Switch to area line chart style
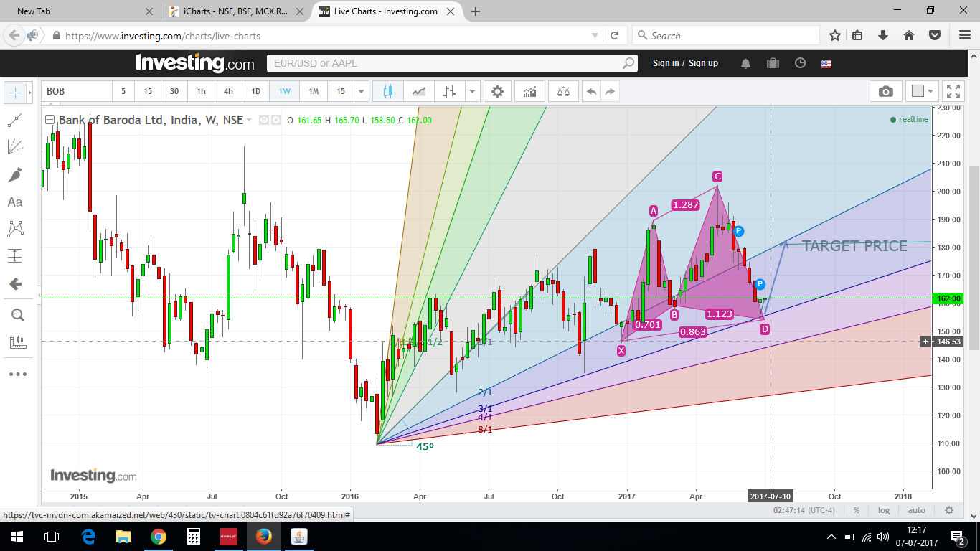Viewport: 980px width, 551px height. [419, 92]
